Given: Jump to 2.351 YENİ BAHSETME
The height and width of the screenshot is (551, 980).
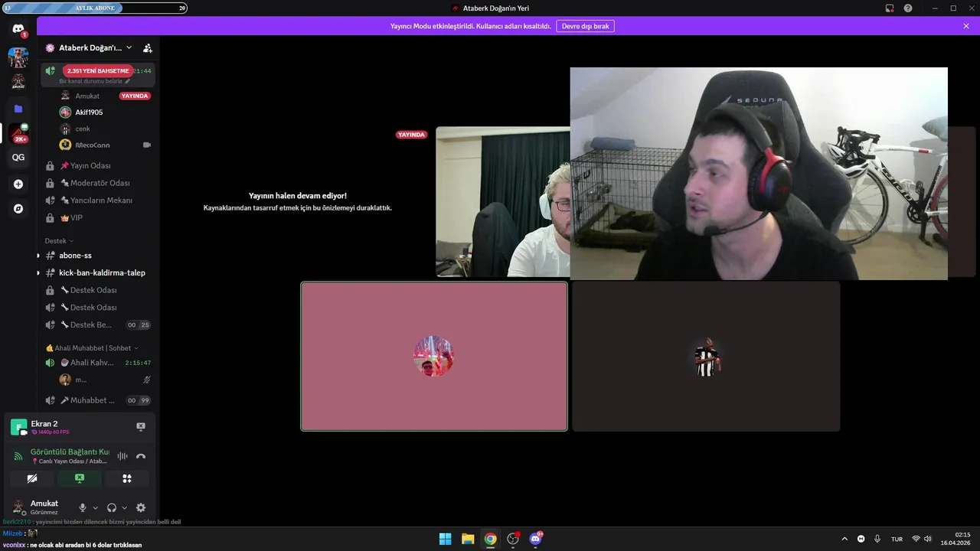Looking at the screenshot, I should click(98, 71).
